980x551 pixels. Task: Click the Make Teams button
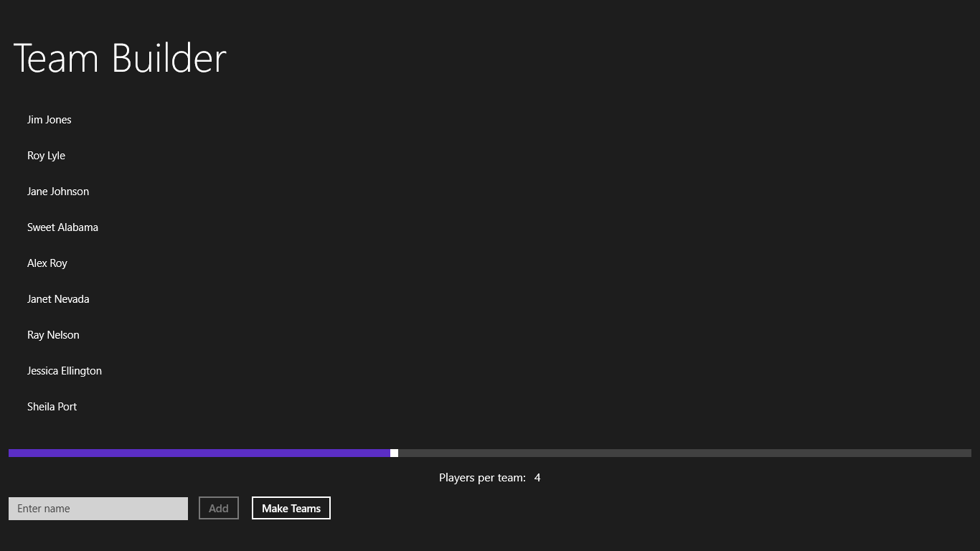click(x=291, y=508)
